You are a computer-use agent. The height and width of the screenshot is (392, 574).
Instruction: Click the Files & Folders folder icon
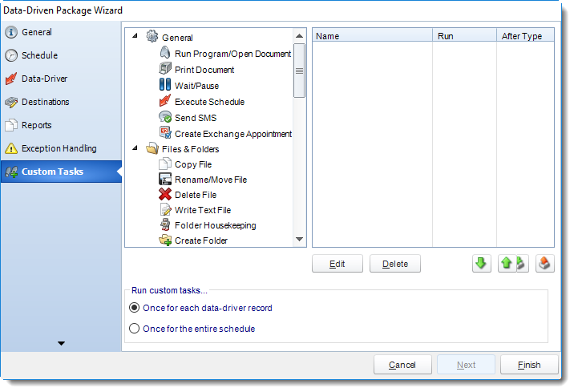(x=152, y=148)
